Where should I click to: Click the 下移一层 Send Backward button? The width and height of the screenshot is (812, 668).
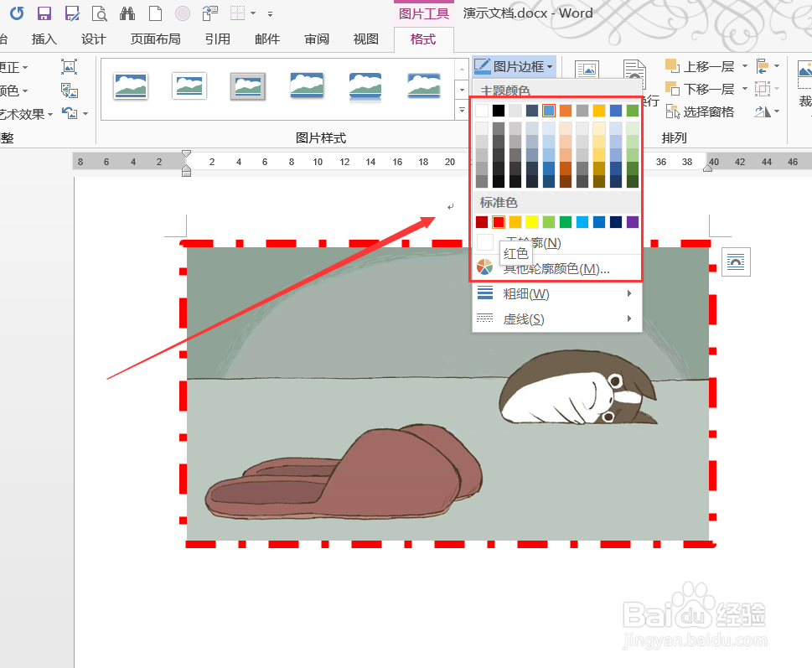(x=700, y=89)
